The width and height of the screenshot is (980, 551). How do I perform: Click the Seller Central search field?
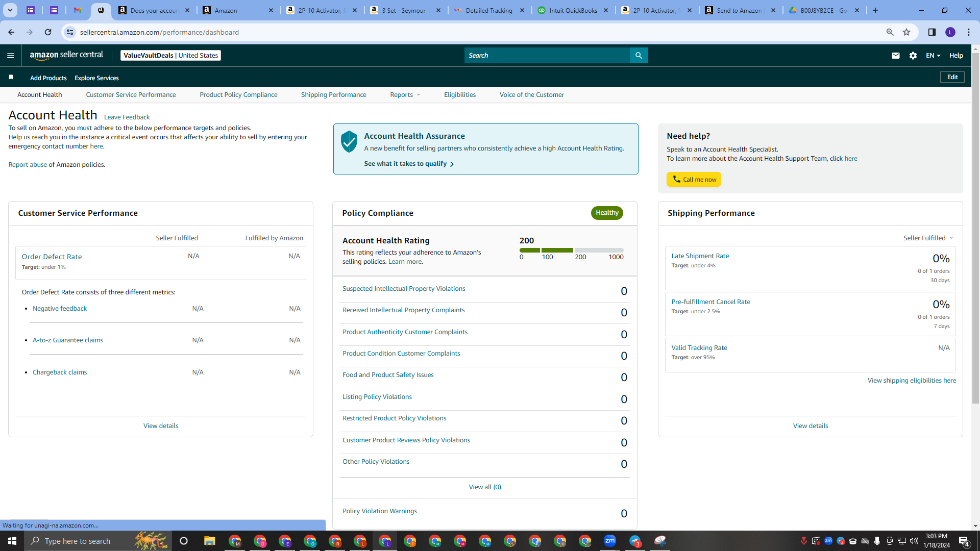[x=547, y=56]
